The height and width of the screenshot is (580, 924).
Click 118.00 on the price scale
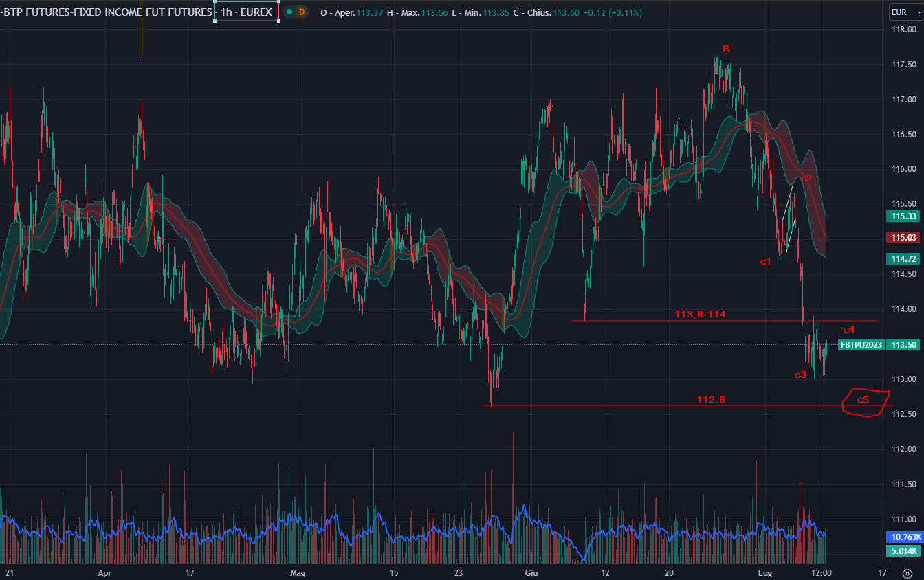(903, 30)
